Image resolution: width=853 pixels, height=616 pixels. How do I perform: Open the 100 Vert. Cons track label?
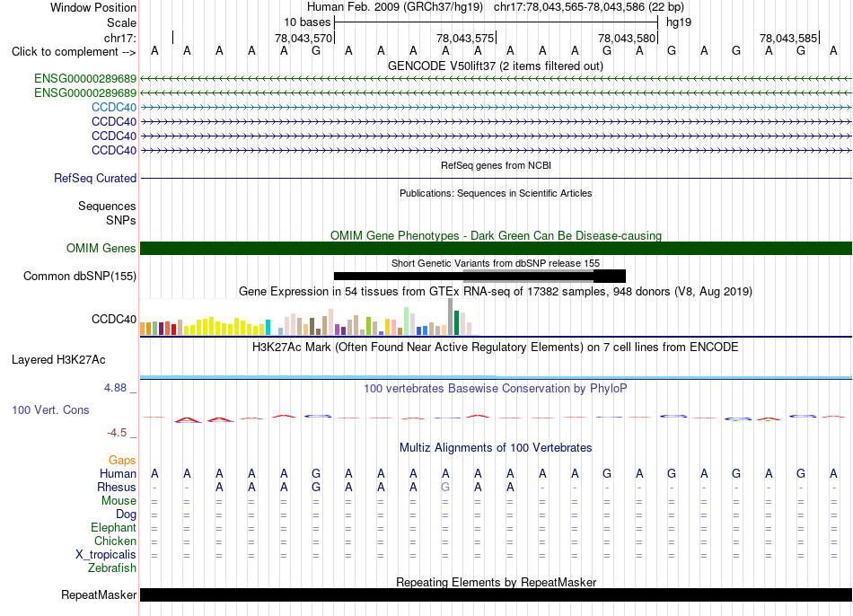50,409
